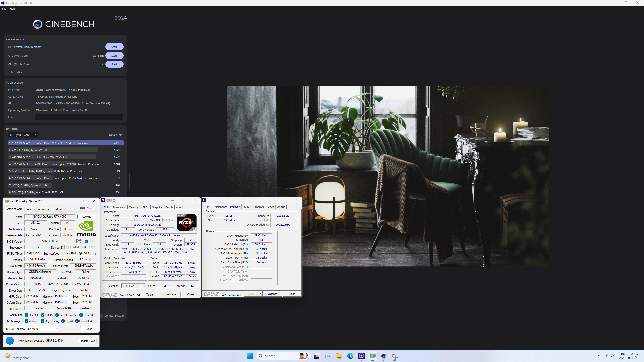Click the Cinebench taskbar icon

pos(384,356)
